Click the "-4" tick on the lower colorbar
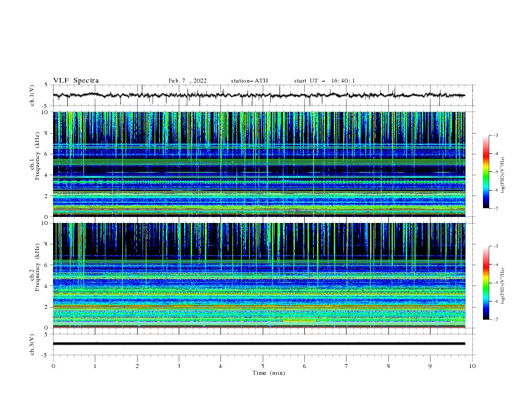This screenshot has width=532, height=411. [496, 265]
